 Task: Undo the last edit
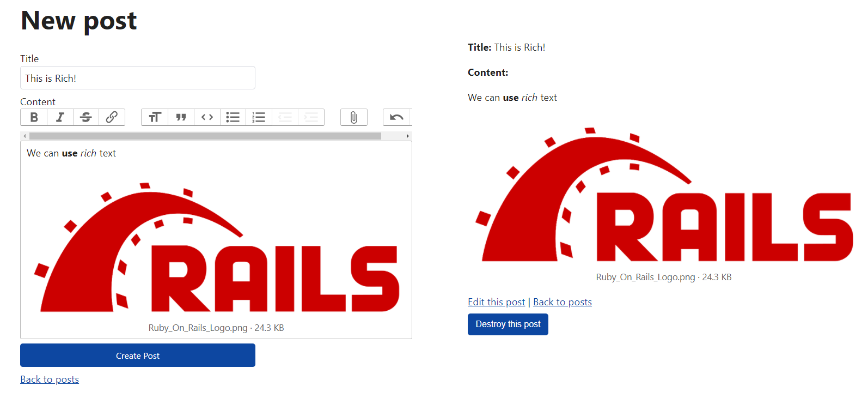point(396,117)
